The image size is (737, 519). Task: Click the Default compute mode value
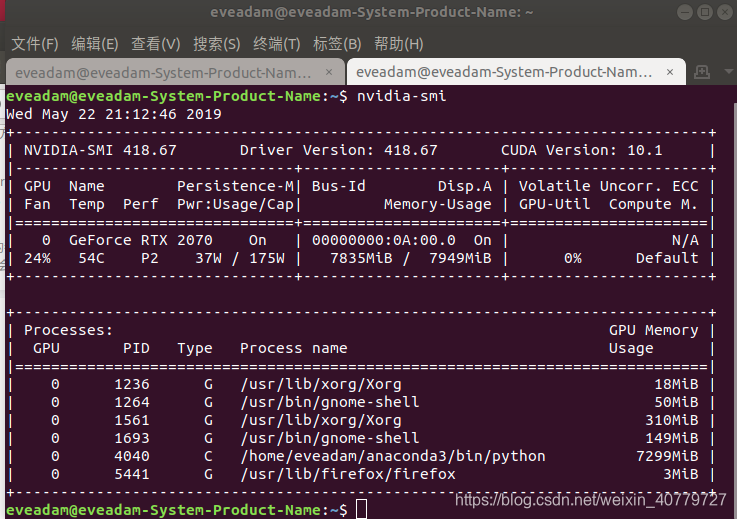coord(667,259)
